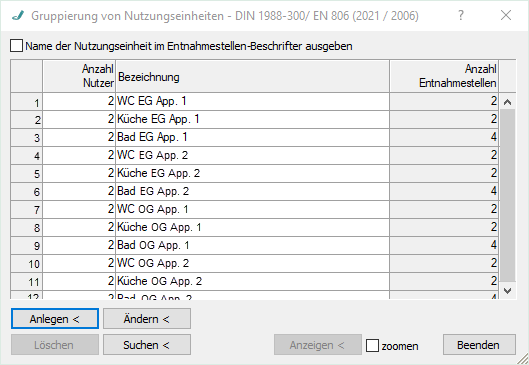Select the Küche EG App. 1 cell
Screen dimensions: 529x365
tap(252, 119)
